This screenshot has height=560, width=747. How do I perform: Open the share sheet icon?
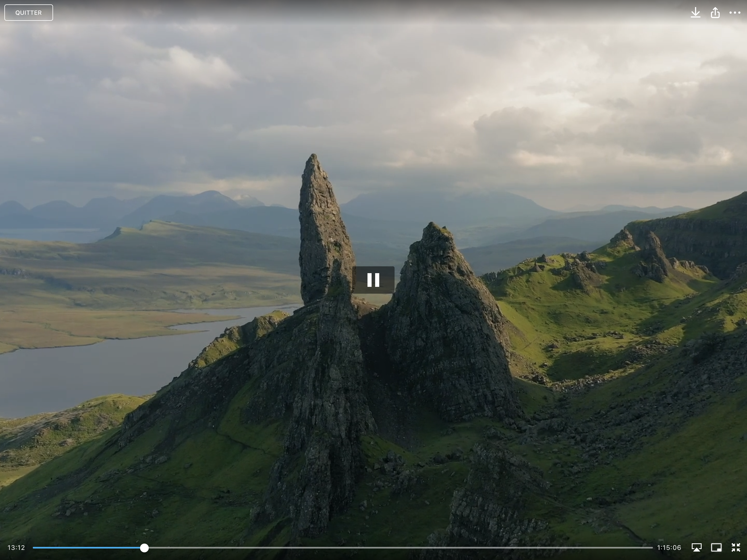pyautogui.click(x=715, y=13)
